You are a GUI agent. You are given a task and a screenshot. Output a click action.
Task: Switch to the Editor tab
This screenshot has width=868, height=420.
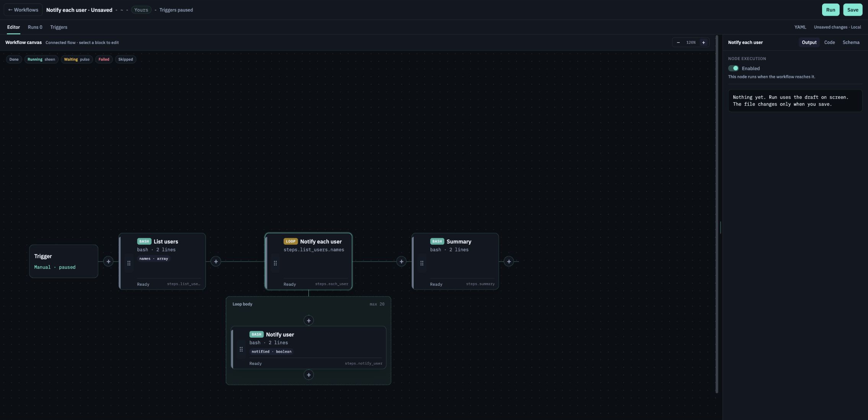click(x=13, y=27)
